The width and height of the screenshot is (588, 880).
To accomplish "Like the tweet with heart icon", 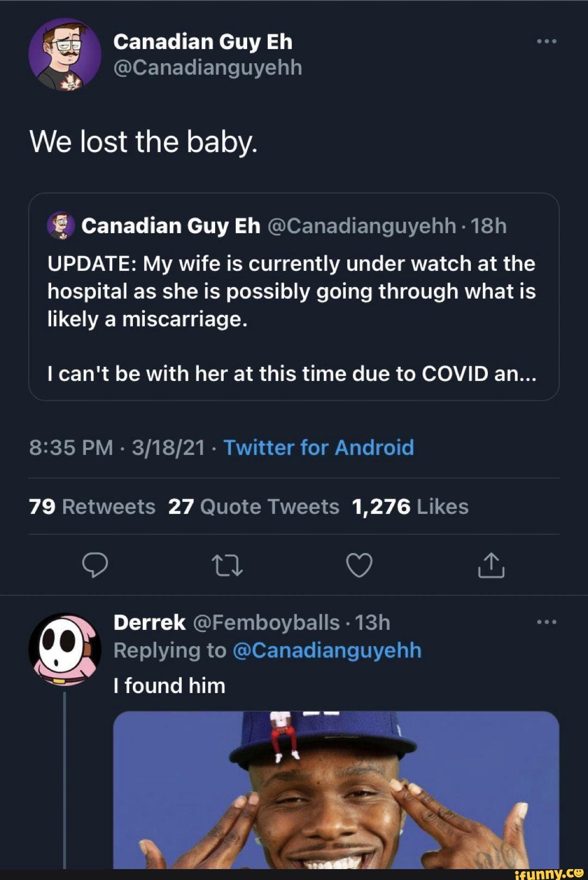I will point(359,565).
